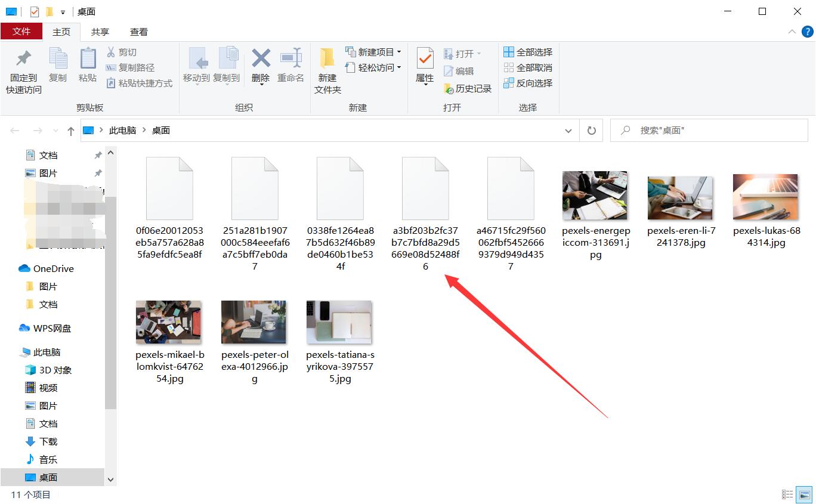
Task: Switch to the 共享 ribbon tab
Action: pos(100,32)
